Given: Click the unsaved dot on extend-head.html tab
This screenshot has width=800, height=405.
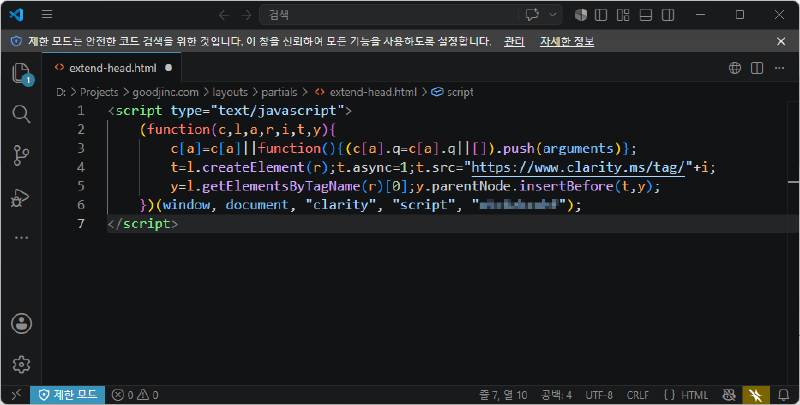Looking at the screenshot, I should click(x=168, y=67).
